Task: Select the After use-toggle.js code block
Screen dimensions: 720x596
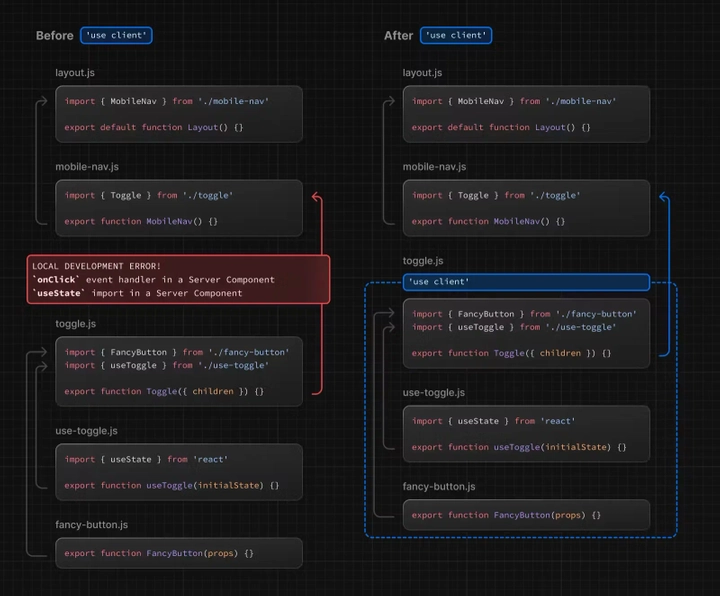Action: [526, 434]
